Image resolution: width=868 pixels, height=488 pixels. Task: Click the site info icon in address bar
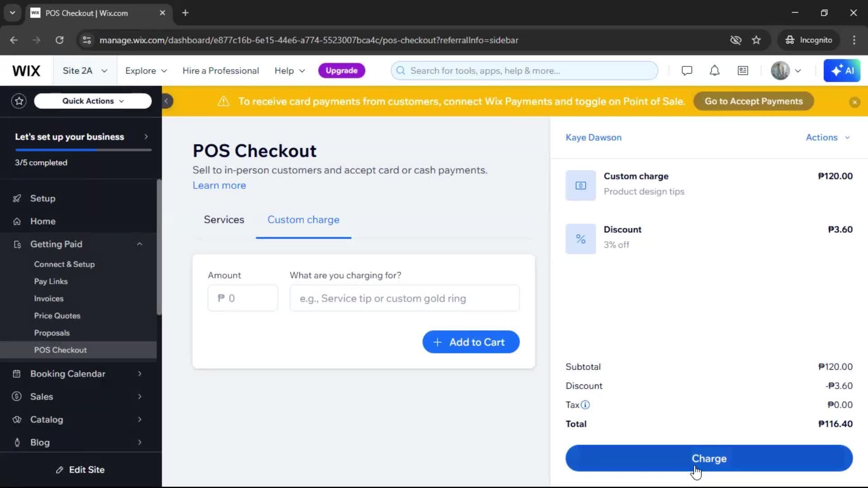86,40
